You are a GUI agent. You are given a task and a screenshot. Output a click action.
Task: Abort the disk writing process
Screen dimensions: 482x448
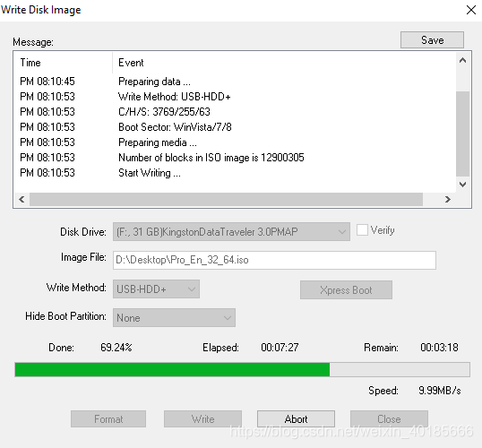coord(296,418)
